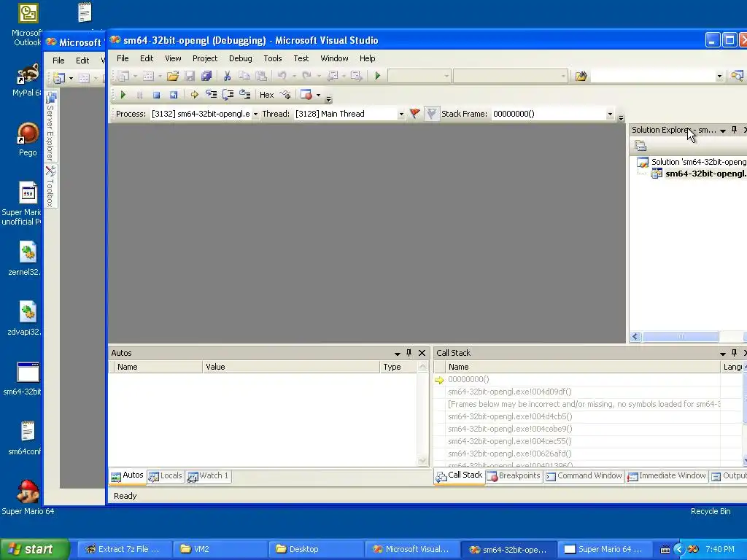The height and width of the screenshot is (560, 747).
Task: Click the Save floppy disk icon
Action: pos(190,76)
